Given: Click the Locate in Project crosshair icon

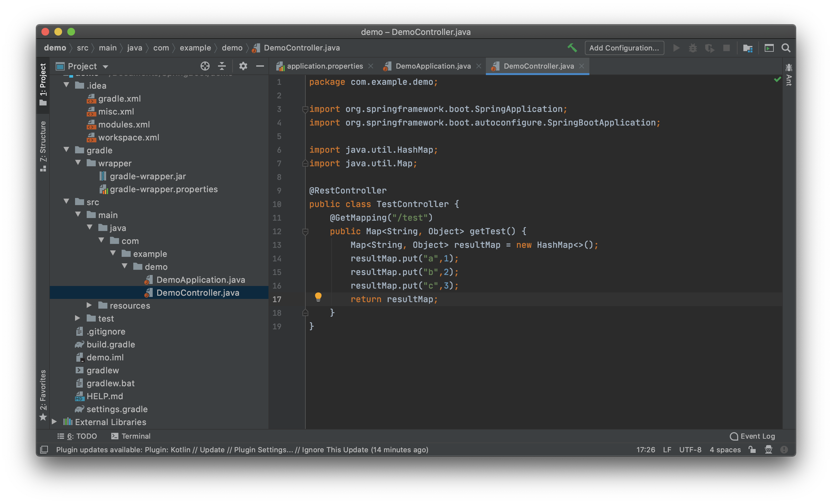Looking at the screenshot, I should [205, 66].
